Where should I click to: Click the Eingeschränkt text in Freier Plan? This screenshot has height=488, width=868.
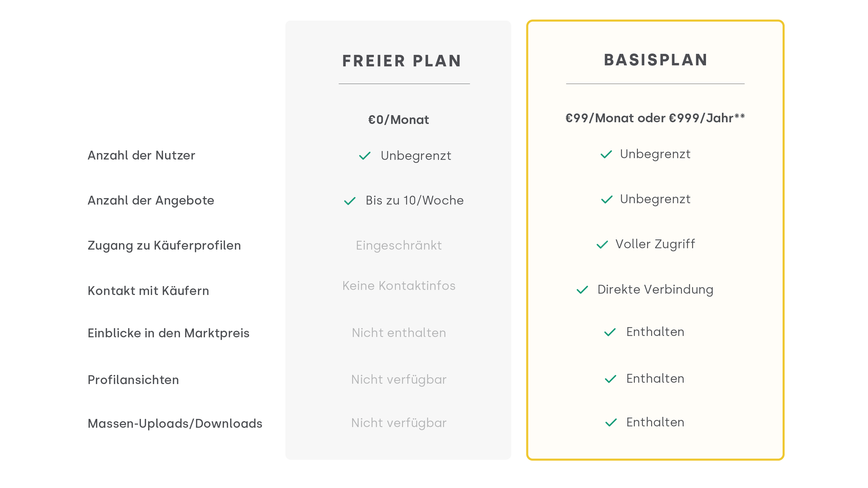(399, 246)
